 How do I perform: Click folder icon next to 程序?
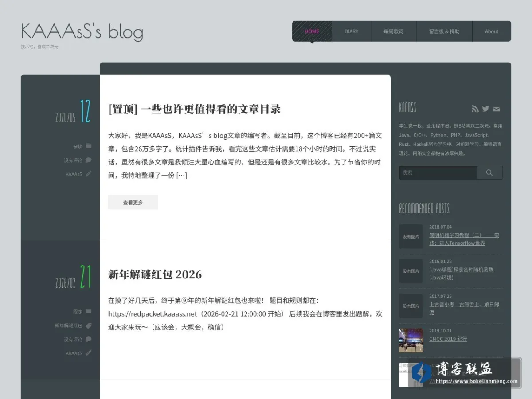89,311
